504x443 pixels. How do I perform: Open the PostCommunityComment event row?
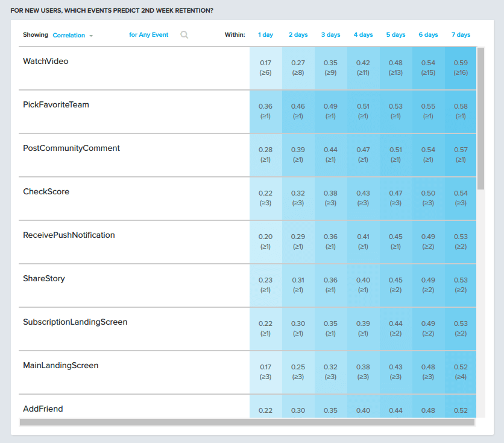pos(71,148)
